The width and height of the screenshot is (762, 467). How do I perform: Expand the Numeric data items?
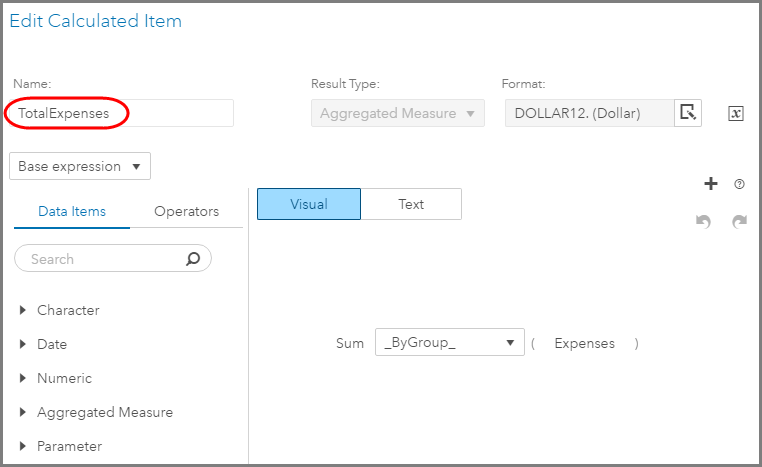(23, 378)
